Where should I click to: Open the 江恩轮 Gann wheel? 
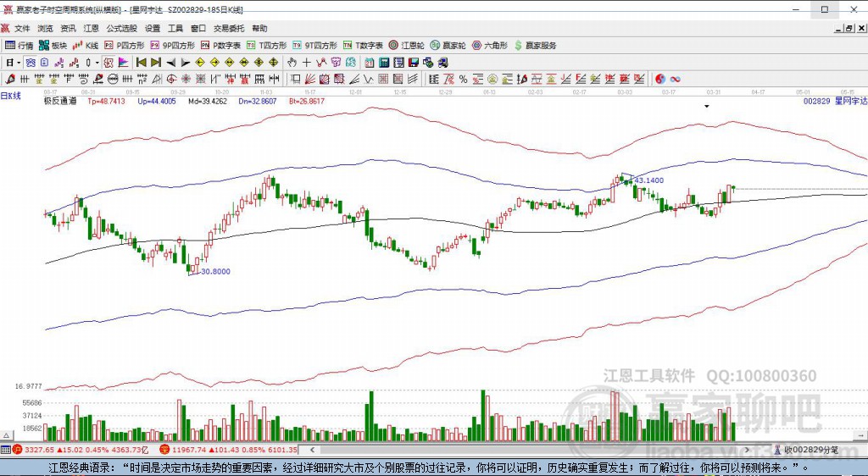pos(406,46)
